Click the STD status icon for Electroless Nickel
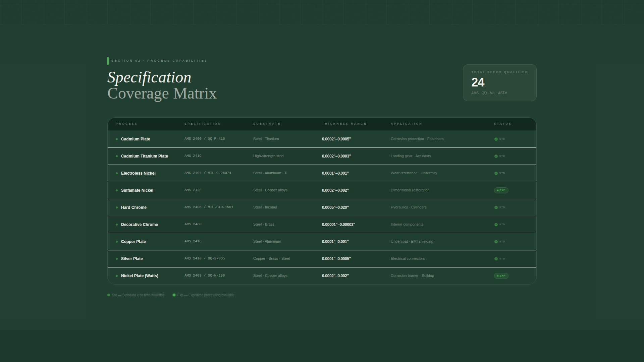This screenshot has height=362, width=644. (x=496, y=173)
